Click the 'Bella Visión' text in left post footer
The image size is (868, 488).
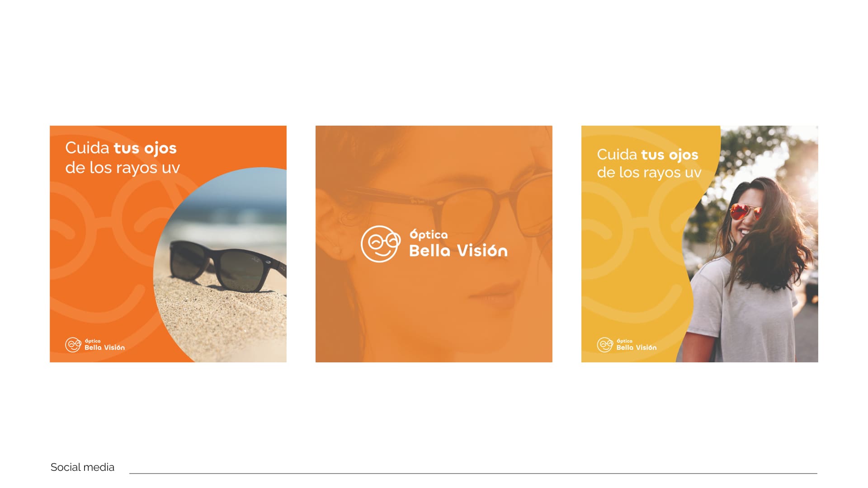coord(104,347)
